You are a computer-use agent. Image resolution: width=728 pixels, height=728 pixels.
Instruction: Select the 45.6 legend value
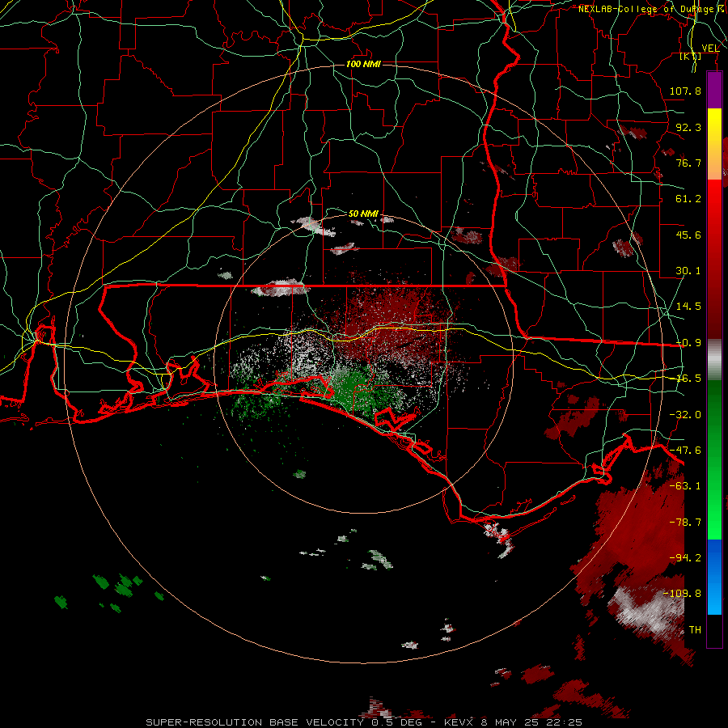(x=688, y=235)
